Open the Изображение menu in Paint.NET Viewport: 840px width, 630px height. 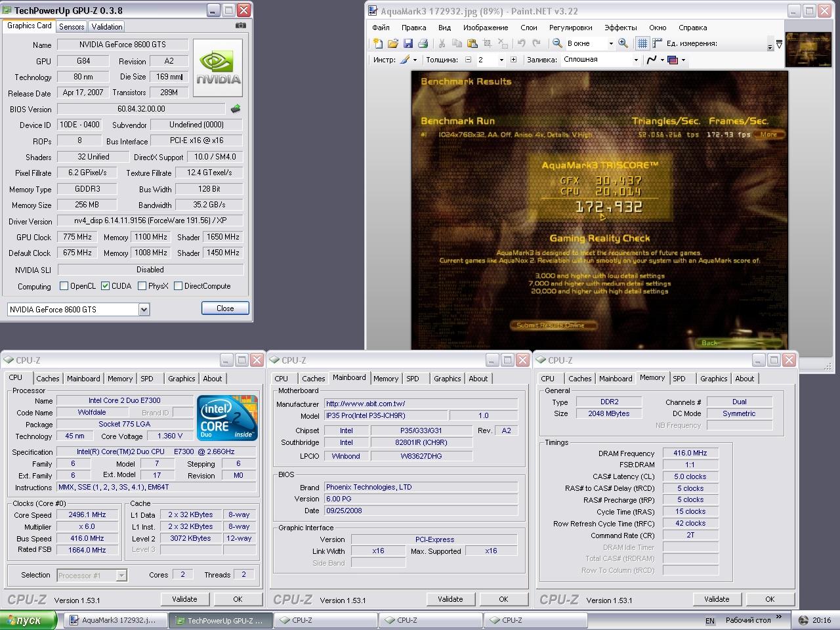pyautogui.click(x=486, y=28)
